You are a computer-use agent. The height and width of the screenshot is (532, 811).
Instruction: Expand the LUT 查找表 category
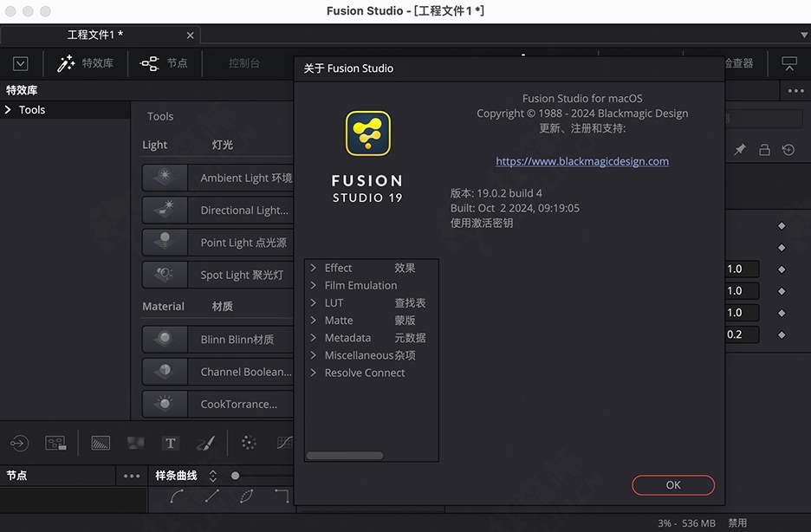pos(313,302)
